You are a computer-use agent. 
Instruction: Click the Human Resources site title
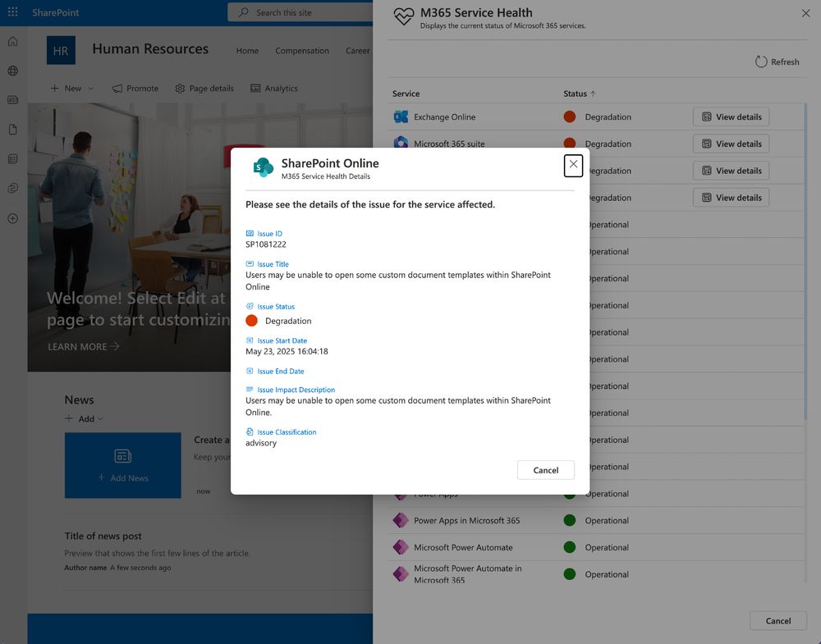tap(150, 48)
